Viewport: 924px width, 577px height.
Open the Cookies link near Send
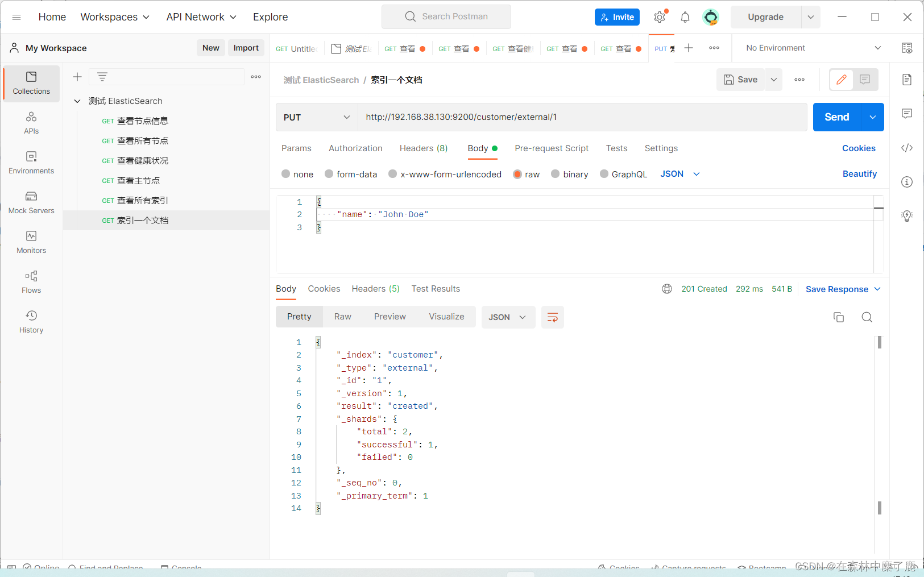[x=859, y=148]
